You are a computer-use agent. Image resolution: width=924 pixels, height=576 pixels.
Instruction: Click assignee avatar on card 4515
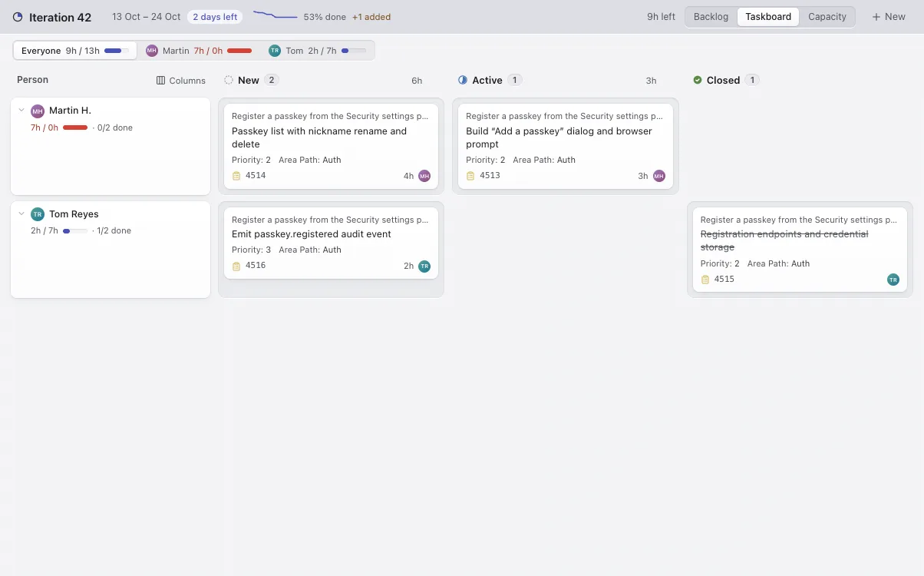tap(893, 280)
